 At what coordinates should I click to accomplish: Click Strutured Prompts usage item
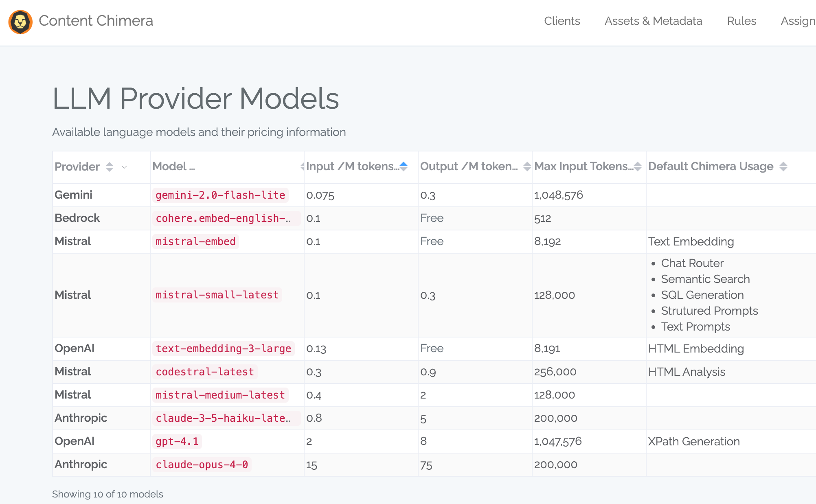[709, 311]
